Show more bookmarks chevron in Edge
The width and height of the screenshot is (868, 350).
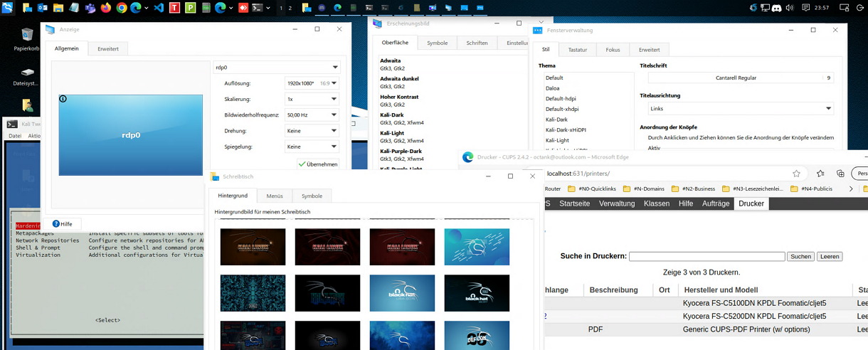851,189
